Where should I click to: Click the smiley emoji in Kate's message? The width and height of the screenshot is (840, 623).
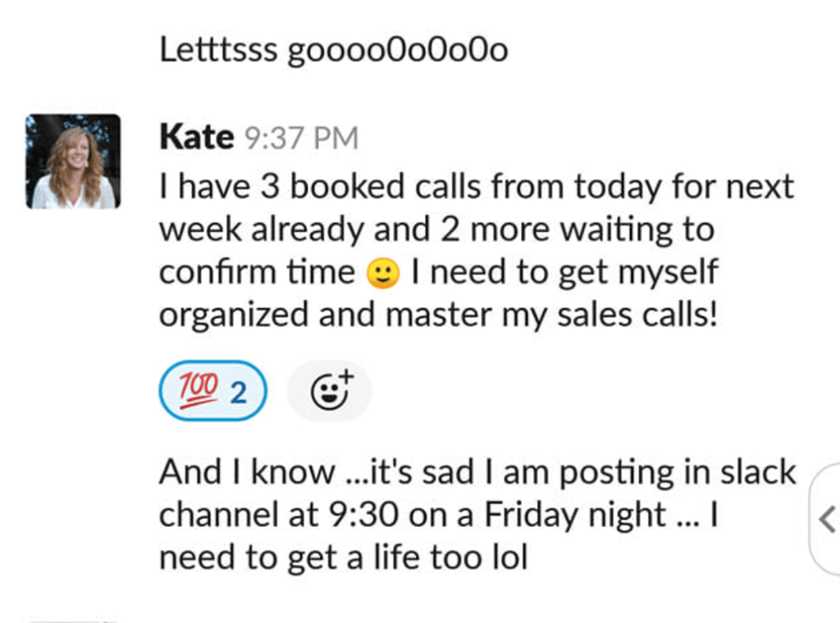(x=382, y=273)
